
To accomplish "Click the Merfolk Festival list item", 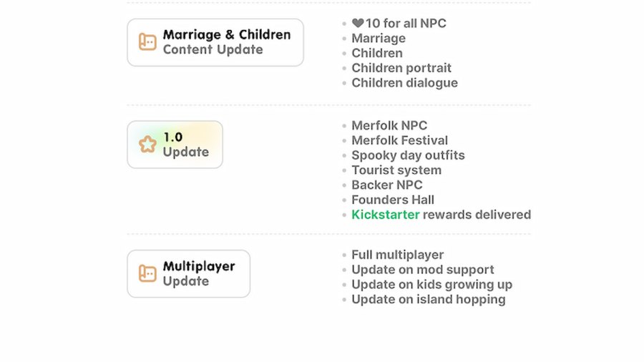I will (399, 140).
